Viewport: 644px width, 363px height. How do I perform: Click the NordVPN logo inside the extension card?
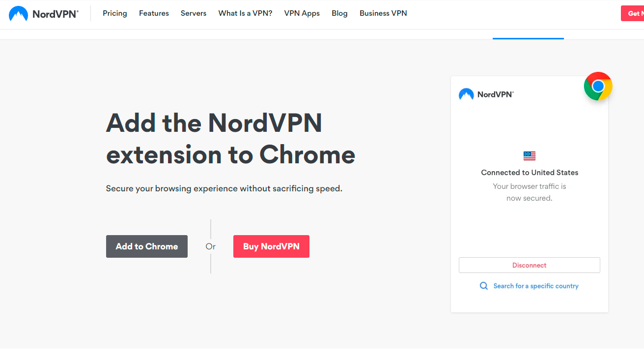[x=486, y=94]
